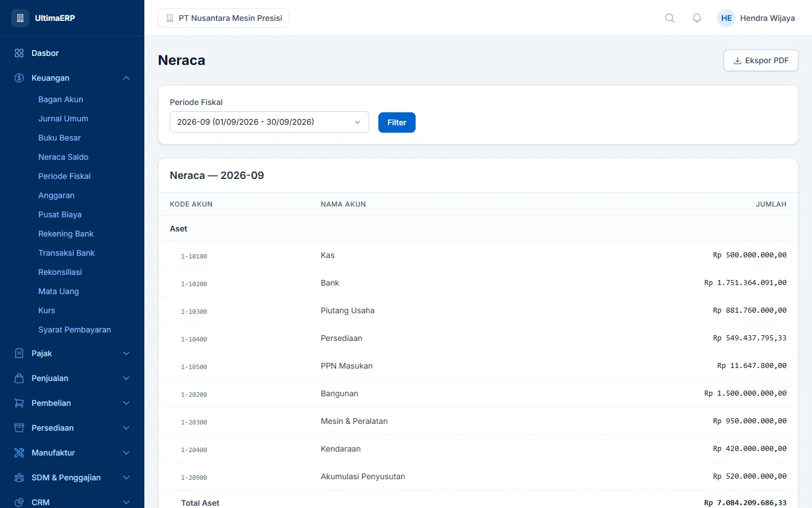Click the Persediaan box icon
The height and width of the screenshot is (508, 812).
click(19, 428)
